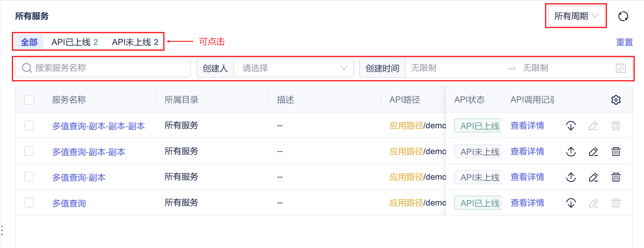
Task: Focus the 搜索服务名称 search field
Action: coord(103,68)
